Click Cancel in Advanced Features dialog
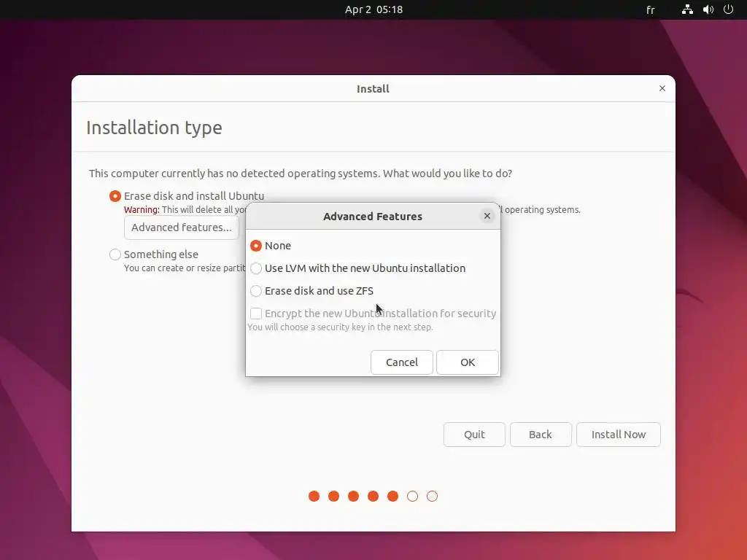 coord(402,362)
